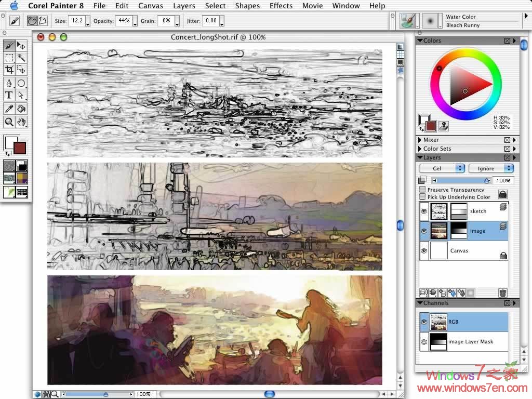Select the Crop tool
The height and width of the screenshot is (399, 532).
[x=9, y=70]
